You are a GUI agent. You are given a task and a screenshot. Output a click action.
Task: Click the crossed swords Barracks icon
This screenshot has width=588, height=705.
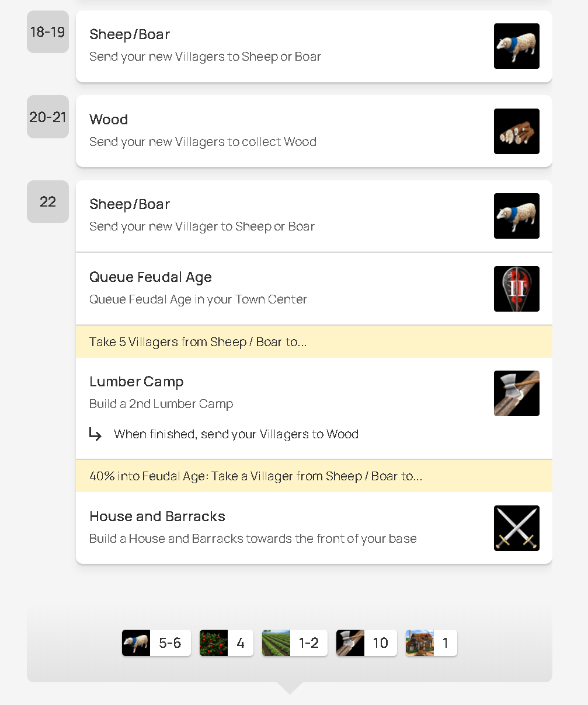click(516, 528)
